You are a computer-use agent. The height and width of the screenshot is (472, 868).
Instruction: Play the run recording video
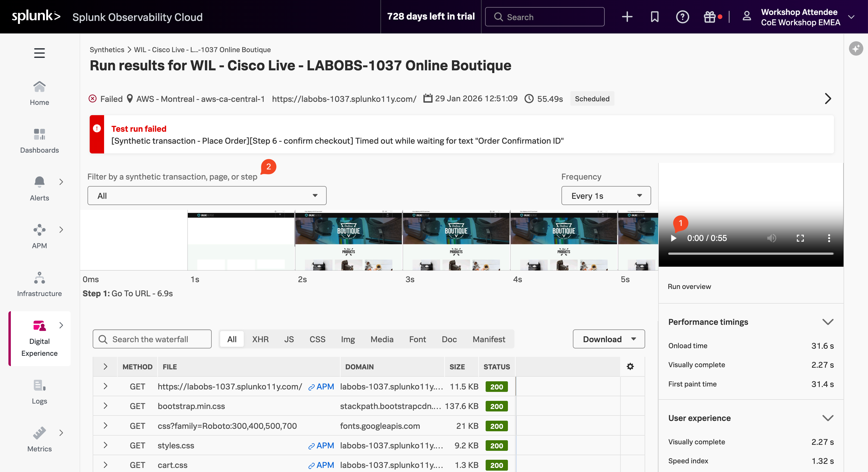point(674,238)
